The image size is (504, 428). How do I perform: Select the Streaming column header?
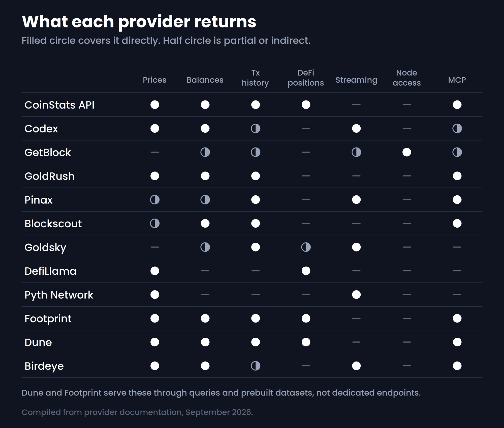(x=356, y=80)
